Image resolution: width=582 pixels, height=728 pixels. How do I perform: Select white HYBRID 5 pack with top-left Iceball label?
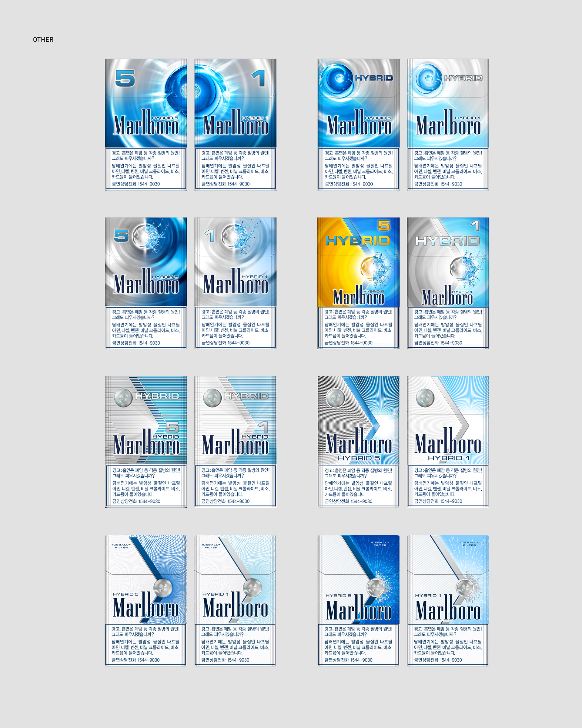coord(145,600)
